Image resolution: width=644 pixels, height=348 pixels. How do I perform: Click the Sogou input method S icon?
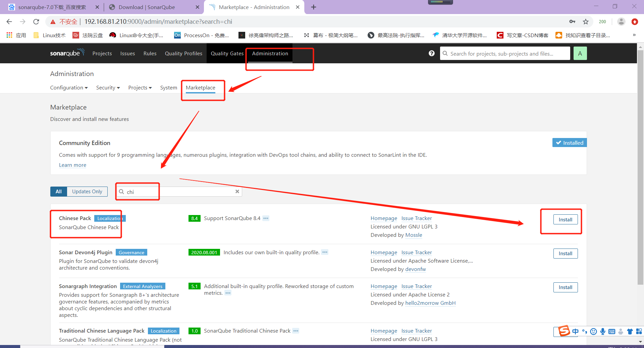coord(564,331)
